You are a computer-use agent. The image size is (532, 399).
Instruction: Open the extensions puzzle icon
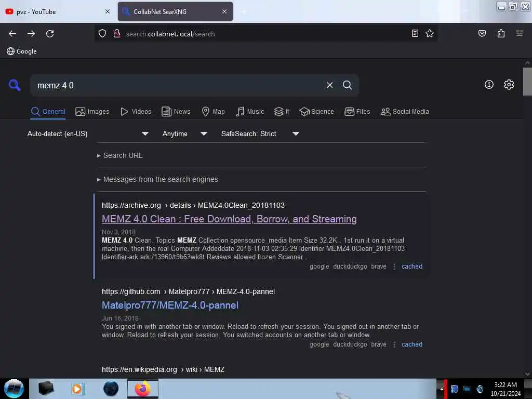click(501, 33)
